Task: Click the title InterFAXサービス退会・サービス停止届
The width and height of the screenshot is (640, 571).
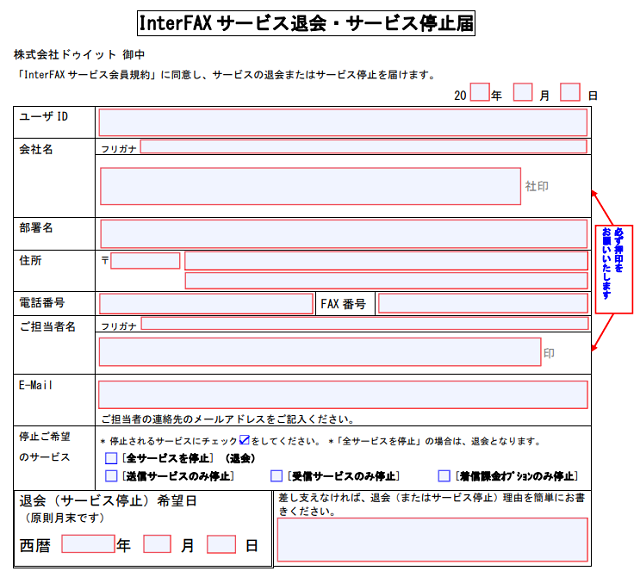Action: (x=306, y=23)
